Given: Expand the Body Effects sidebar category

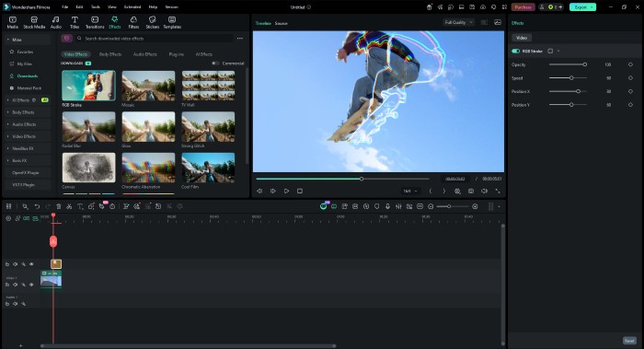Looking at the screenshot, I should 7,112.
